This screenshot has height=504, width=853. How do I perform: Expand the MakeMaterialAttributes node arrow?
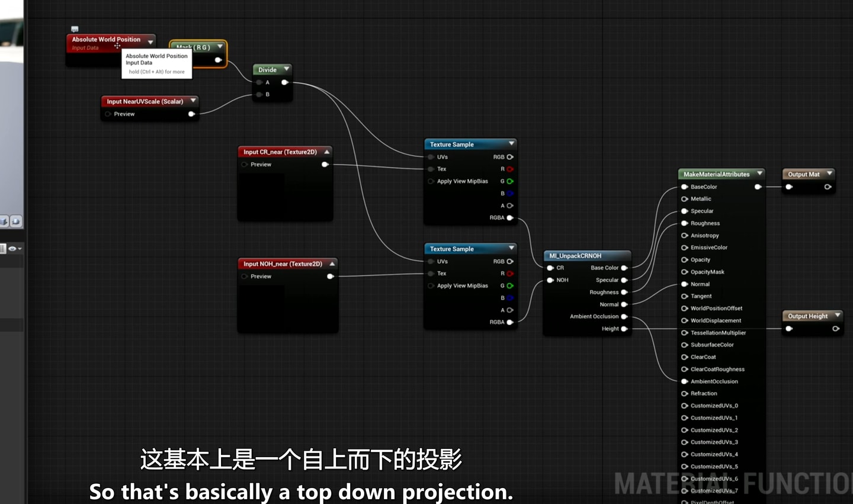coord(759,174)
